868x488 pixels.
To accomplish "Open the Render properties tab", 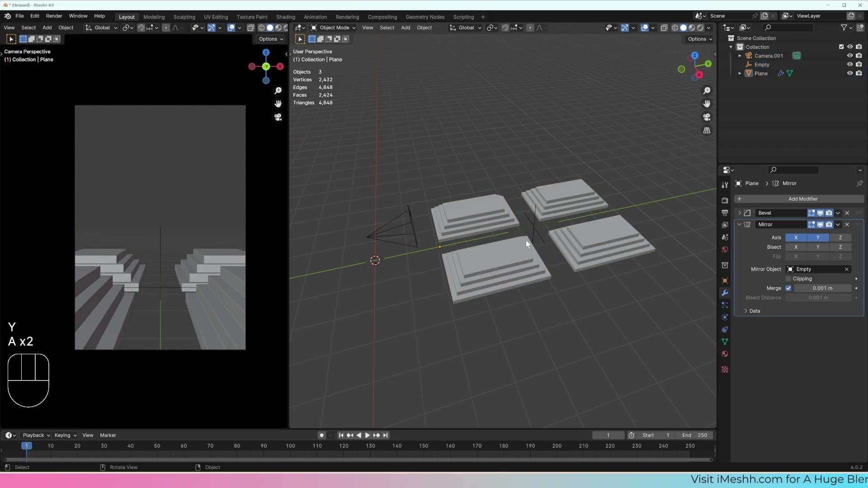I will click(x=725, y=200).
